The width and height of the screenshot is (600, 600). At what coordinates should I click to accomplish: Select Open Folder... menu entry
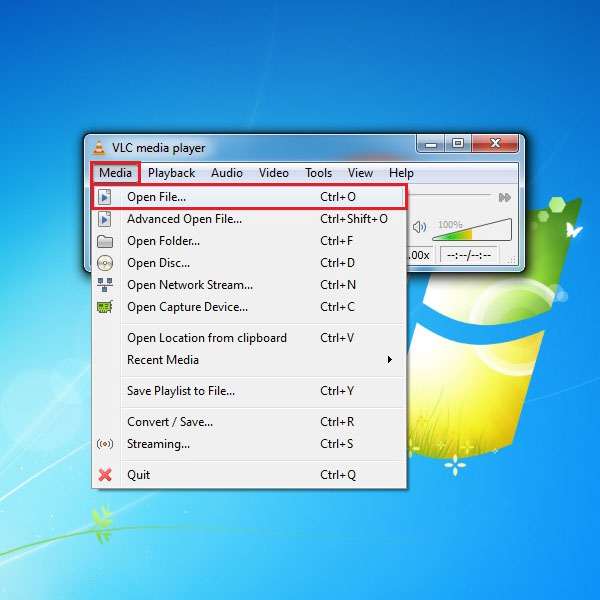pos(249,241)
